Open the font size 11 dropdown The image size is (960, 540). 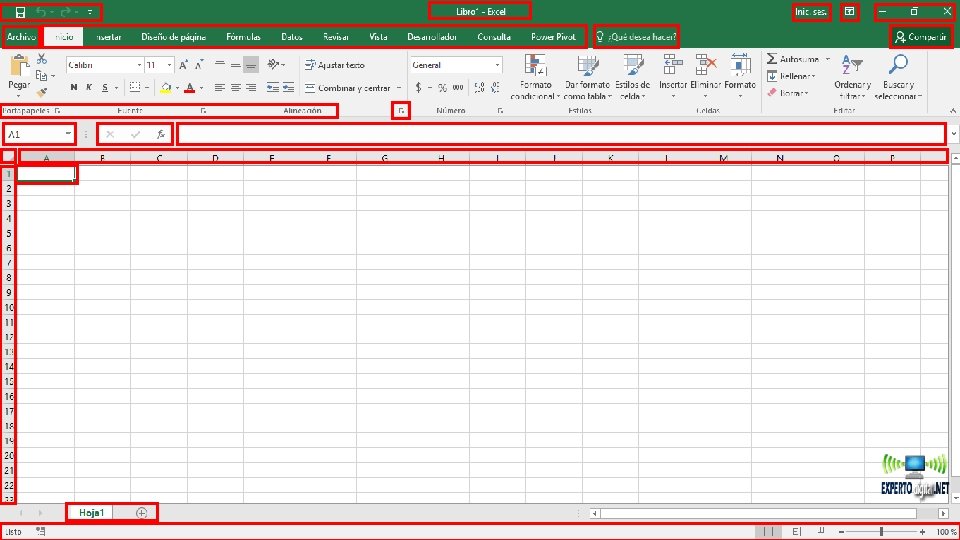pos(169,65)
